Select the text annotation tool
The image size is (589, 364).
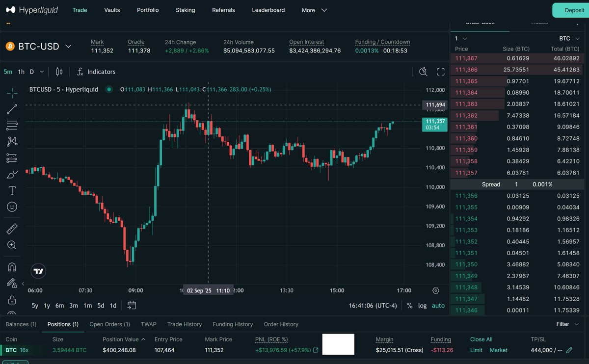point(12,190)
